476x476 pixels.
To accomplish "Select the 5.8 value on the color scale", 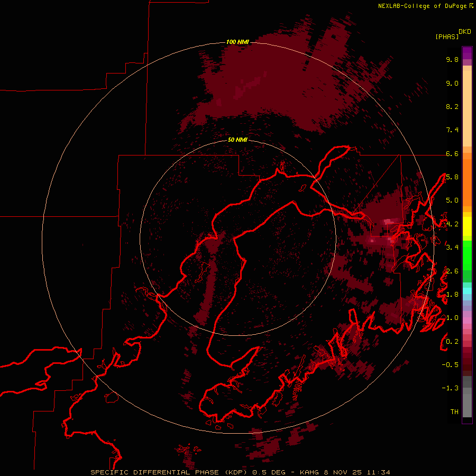I will click(452, 177).
